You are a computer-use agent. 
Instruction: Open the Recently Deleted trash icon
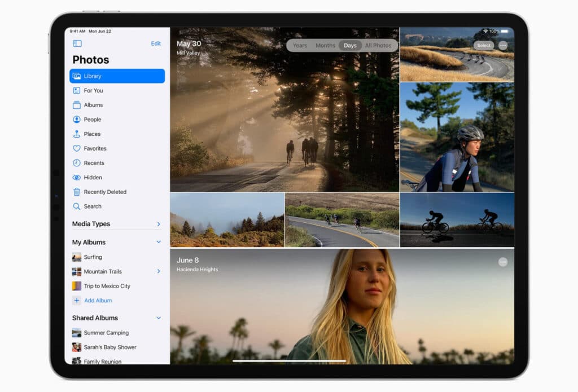(77, 192)
